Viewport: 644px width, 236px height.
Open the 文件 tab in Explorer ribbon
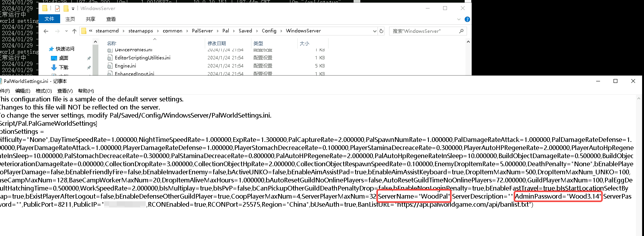49,19
